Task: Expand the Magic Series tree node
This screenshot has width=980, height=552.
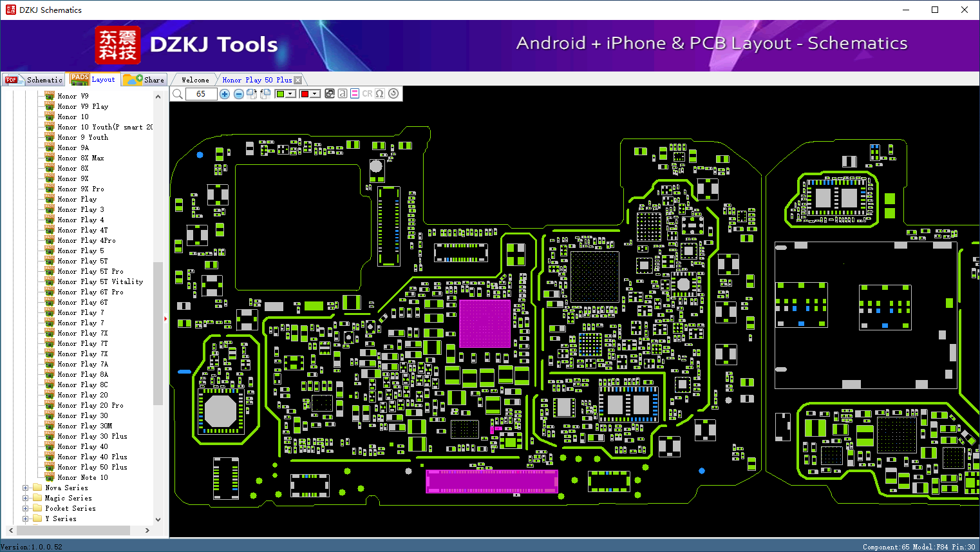Action: pos(26,498)
